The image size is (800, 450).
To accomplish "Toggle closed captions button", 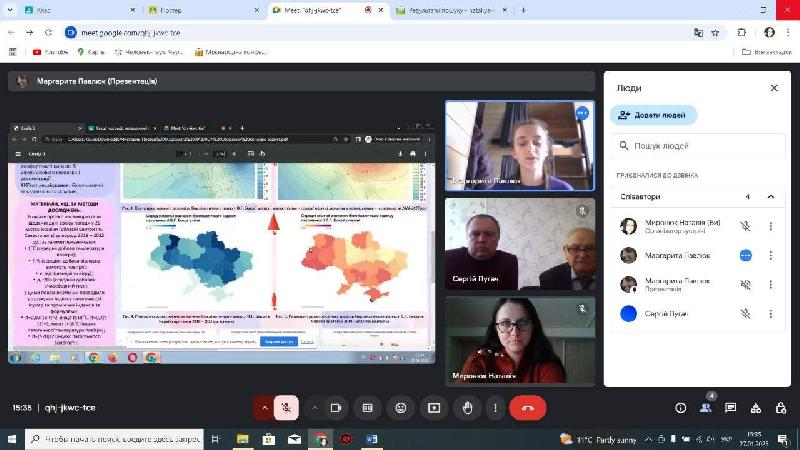I will click(368, 408).
